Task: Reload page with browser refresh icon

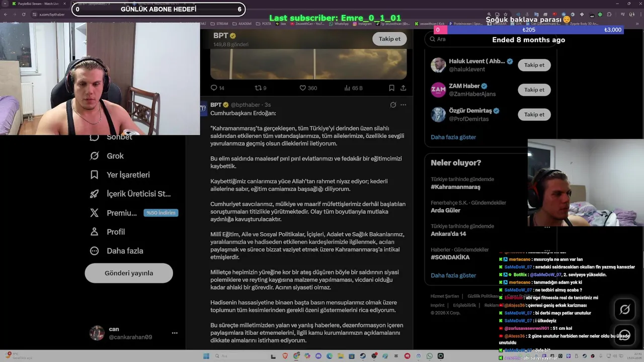Action: (24, 15)
